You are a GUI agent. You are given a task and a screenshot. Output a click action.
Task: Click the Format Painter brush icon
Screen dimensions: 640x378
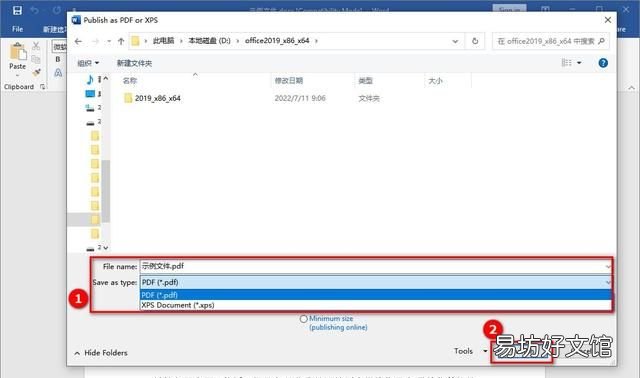pos(36,73)
